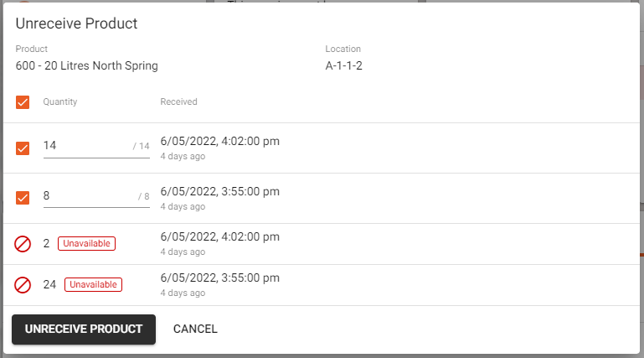Click the blocked icon beside quantity 24
This screenshot has height=358, width=644.
(23, 285)
